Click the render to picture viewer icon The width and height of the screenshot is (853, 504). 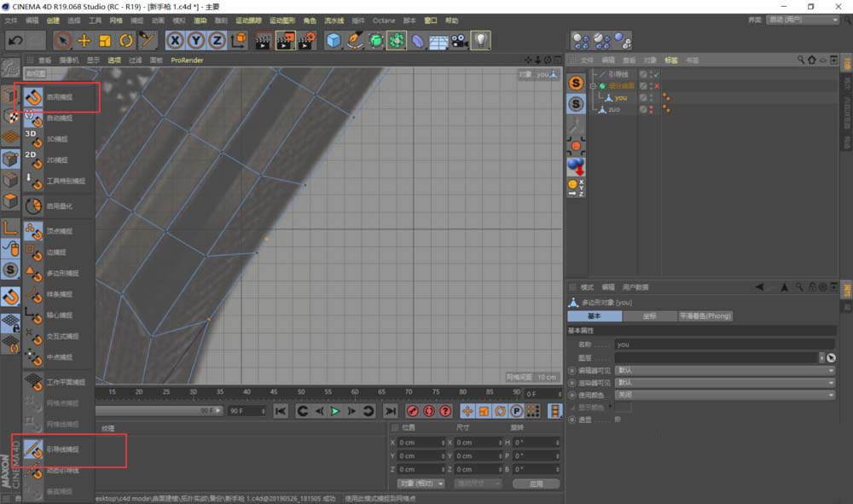click(x=286, y=40)
